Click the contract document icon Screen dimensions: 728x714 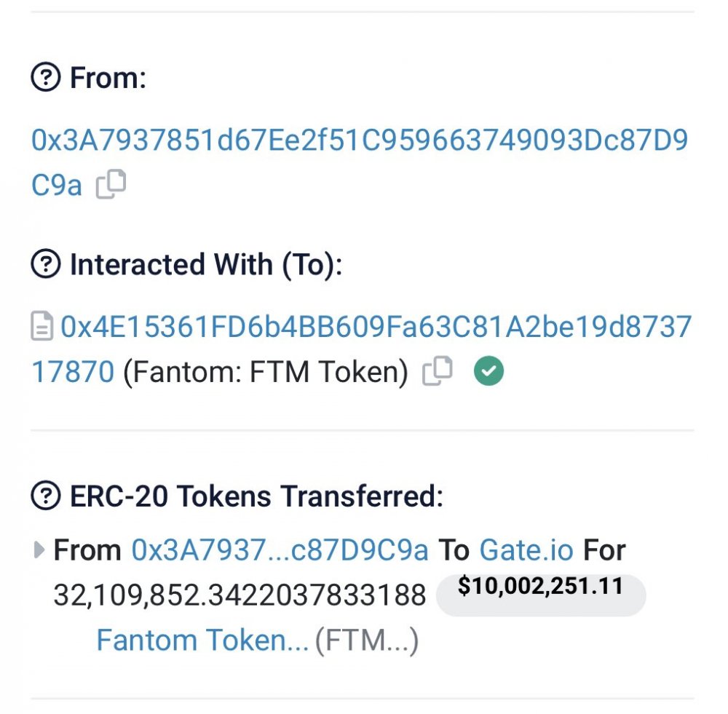[x=41, y=326]
